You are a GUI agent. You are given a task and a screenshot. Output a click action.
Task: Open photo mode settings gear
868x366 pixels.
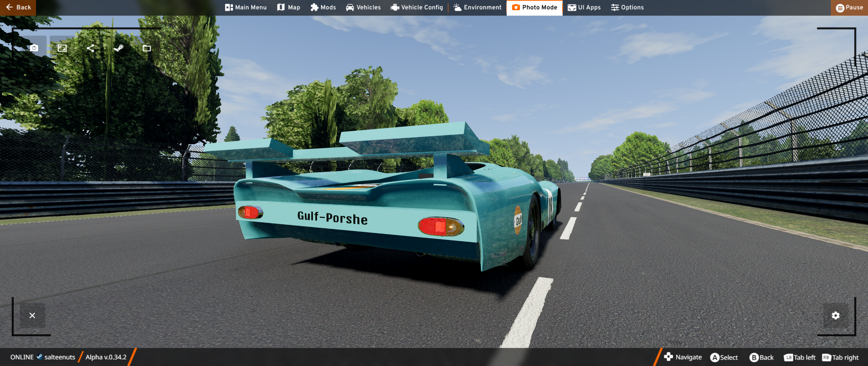point(835,316)
